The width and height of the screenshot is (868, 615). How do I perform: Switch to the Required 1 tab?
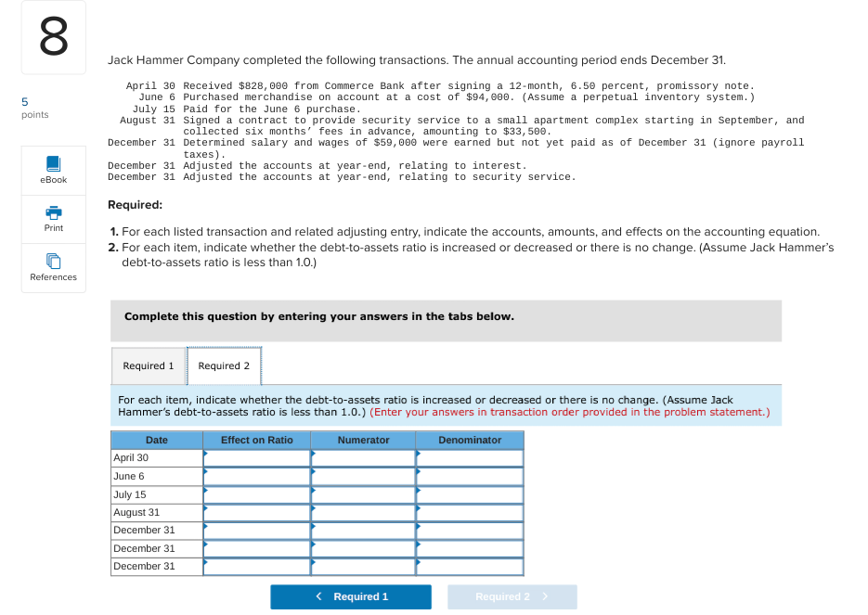click(149, 365)
